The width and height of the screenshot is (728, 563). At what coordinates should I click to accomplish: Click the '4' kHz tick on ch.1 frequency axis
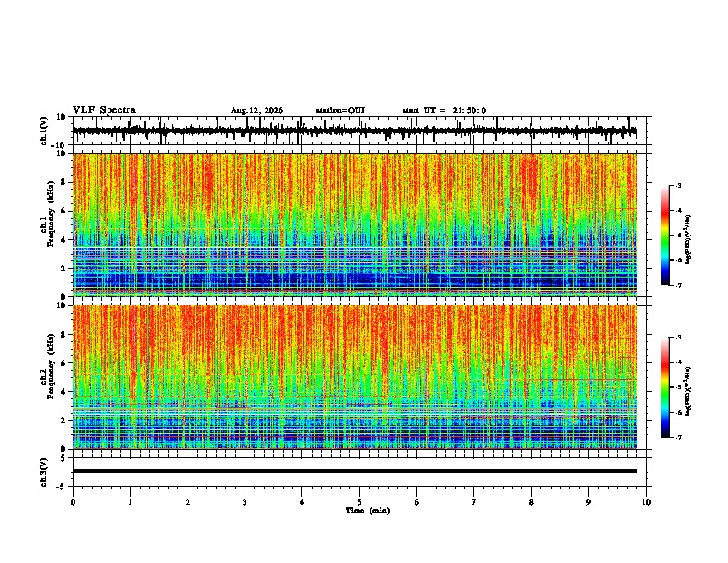click(x=64, y=240)
